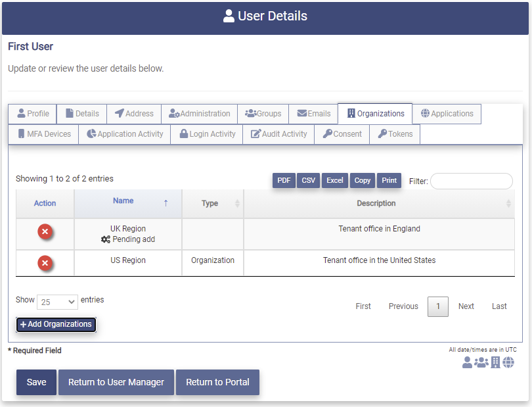Click Return to User Manager
This screenshot has width=532, height=407.
[116, 382]
